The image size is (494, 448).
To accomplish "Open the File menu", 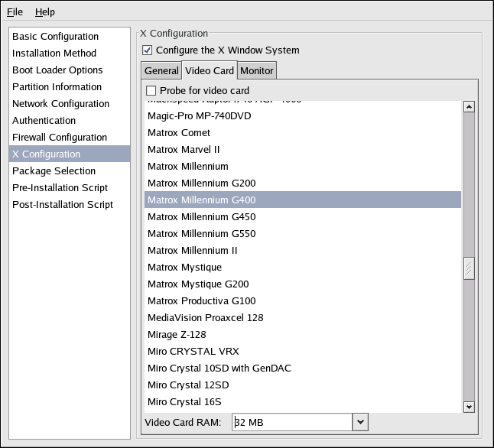I will (x=15, y=12).
